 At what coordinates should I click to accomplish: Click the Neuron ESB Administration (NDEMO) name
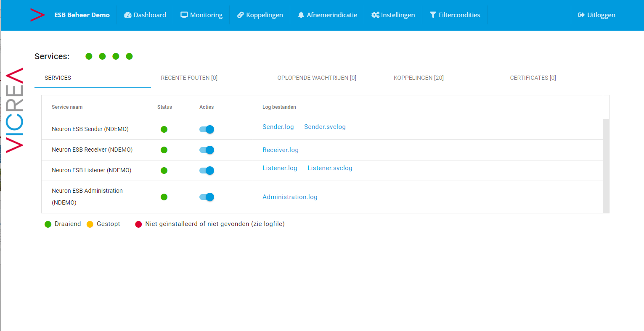(x=87, y=197)
